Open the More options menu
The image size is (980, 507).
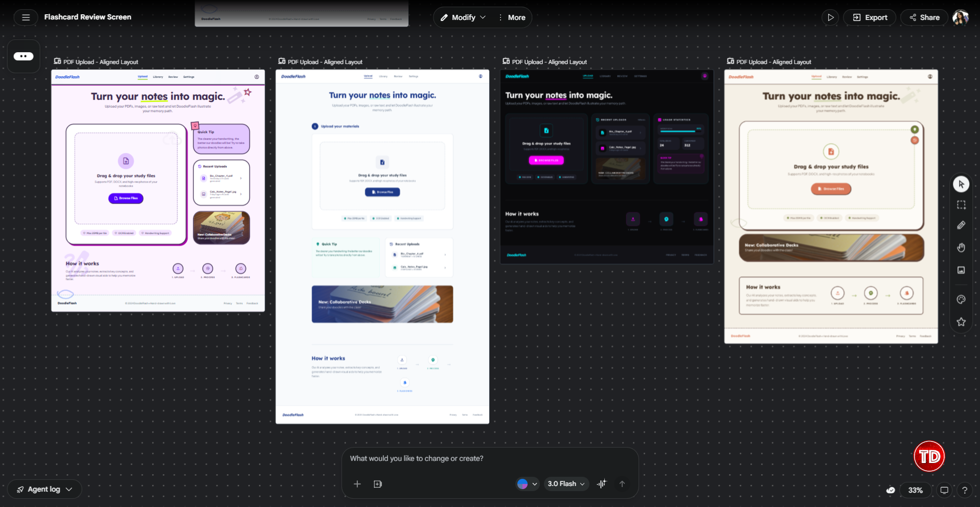pos(512,17)
